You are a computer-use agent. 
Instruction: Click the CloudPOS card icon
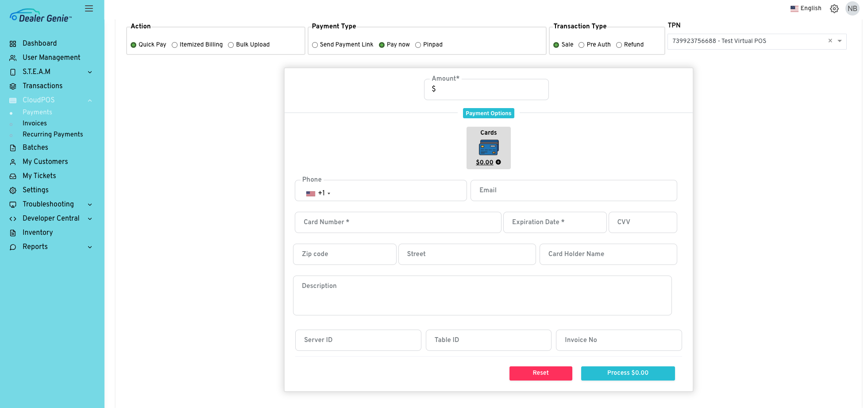tap(13, 101)
